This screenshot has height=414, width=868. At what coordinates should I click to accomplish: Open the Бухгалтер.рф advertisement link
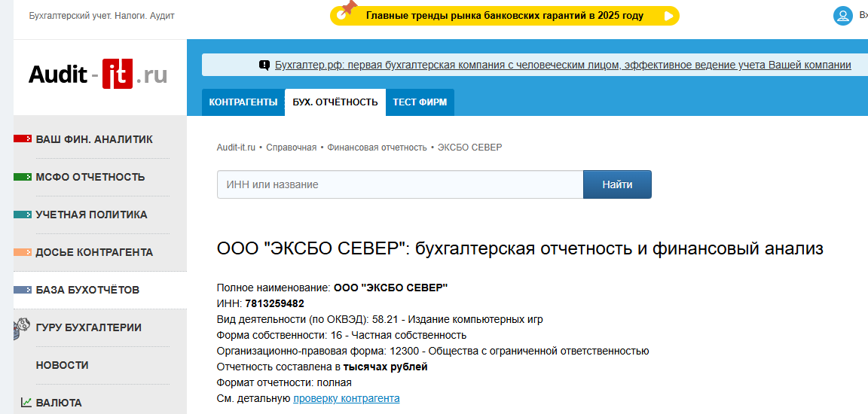pos(563,65)
